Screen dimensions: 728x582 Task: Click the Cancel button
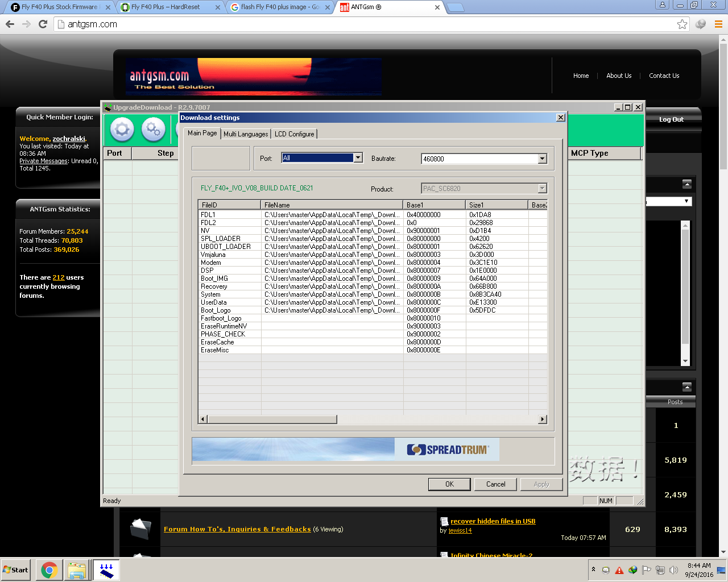pyautogui.click(x=495, y=484)
